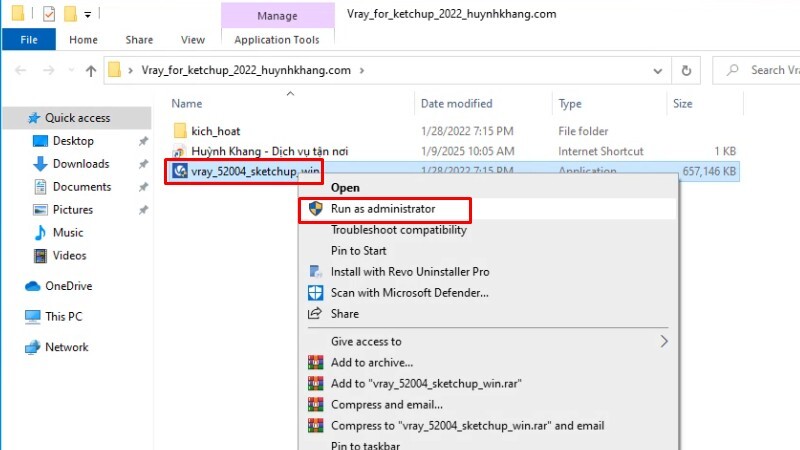Choose Add to "vray_52004_sketchup_win.rar"
Viewport: 800px width, 450px height.
click(x=426, y=384)
